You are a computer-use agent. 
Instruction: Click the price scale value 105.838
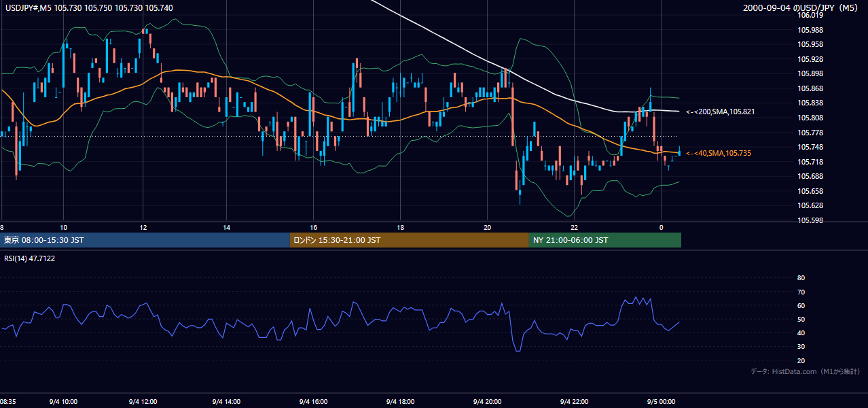pos(810,103)
